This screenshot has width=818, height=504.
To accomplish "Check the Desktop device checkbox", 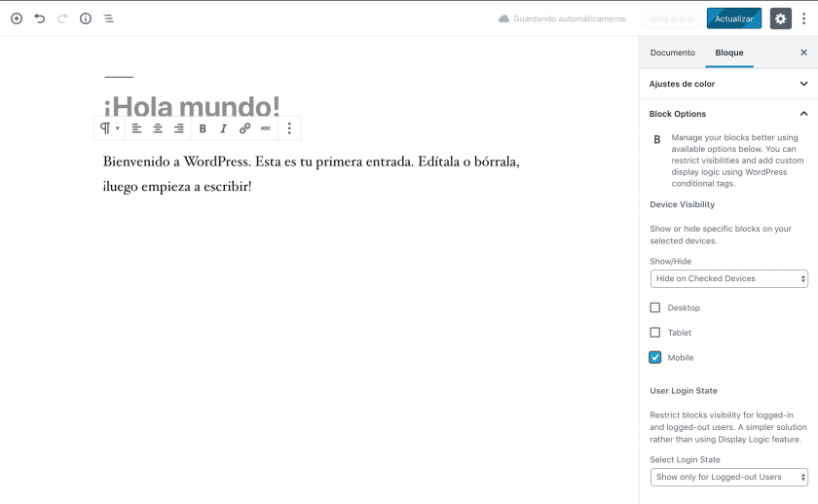I will coord(655,307).
